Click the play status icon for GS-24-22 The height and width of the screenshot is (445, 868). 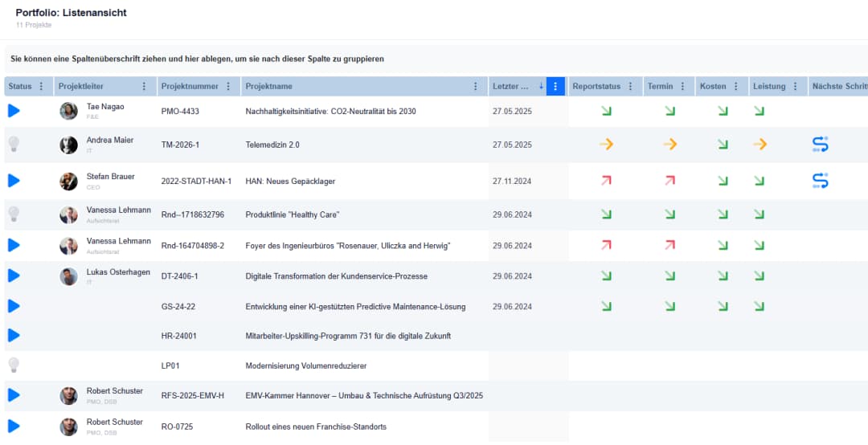coord(14,306)
